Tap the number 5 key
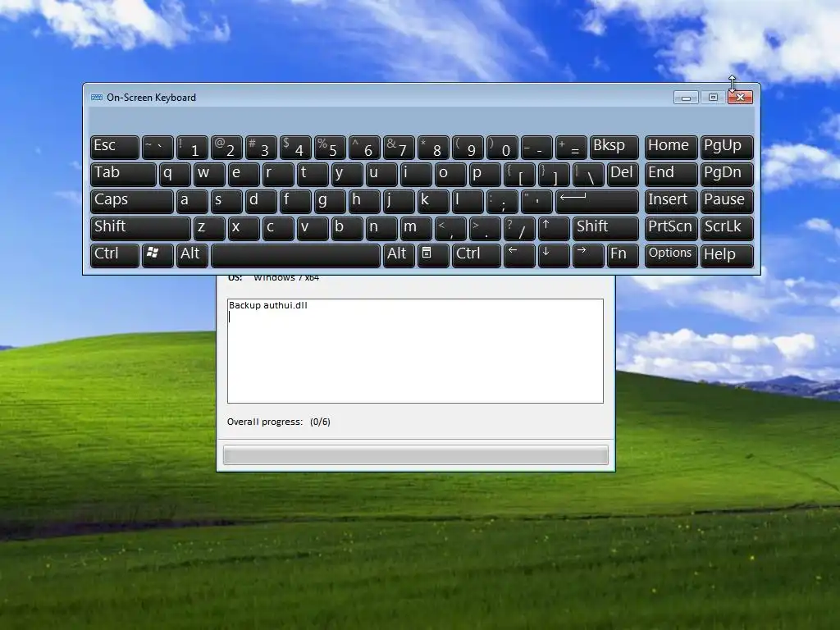This screenshot has height=630, width=840. pyautogui.click(x=330, y=148)
